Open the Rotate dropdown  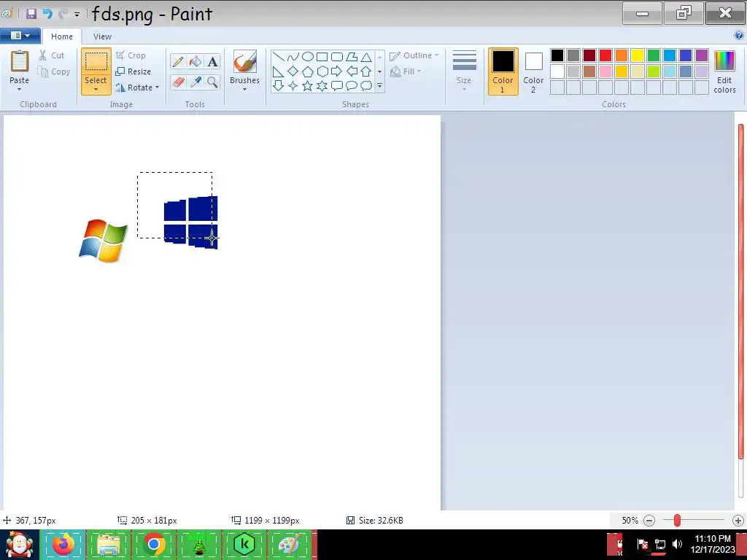tap(137, 87)
